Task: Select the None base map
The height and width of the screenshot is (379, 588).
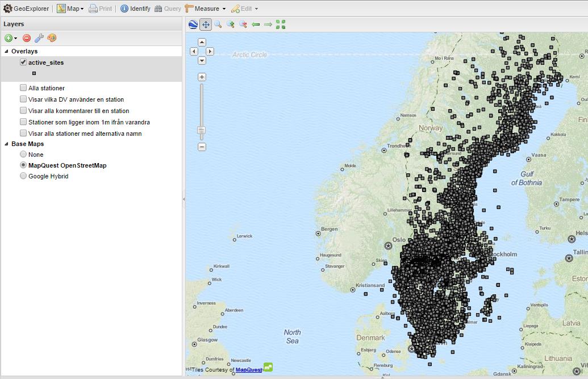Action: click(23, 154)
